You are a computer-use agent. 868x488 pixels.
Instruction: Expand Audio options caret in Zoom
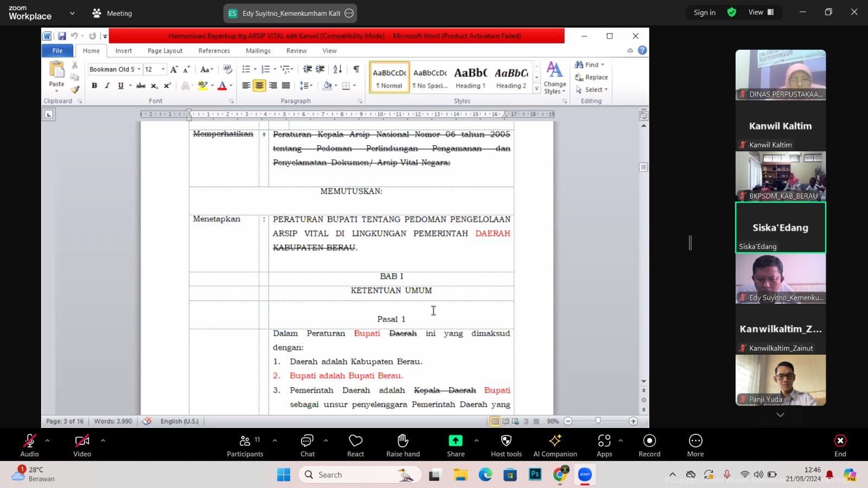tap(47, 440)
